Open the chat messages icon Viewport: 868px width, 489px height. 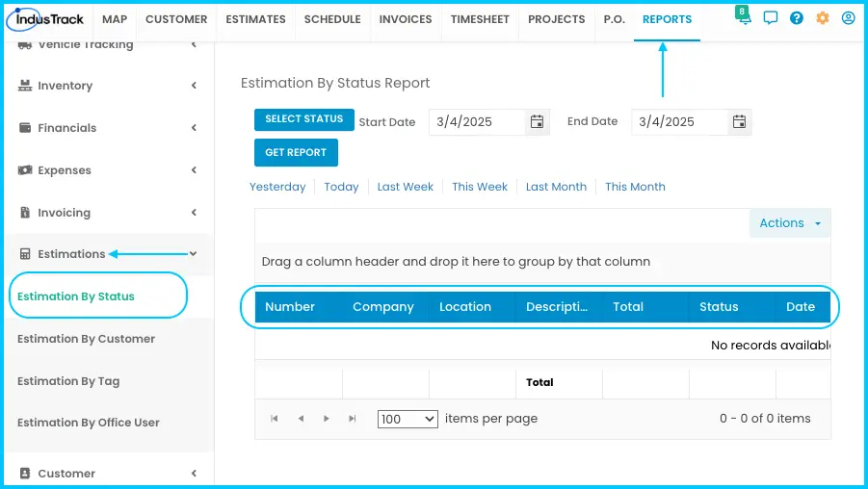(x=770, y=18)
